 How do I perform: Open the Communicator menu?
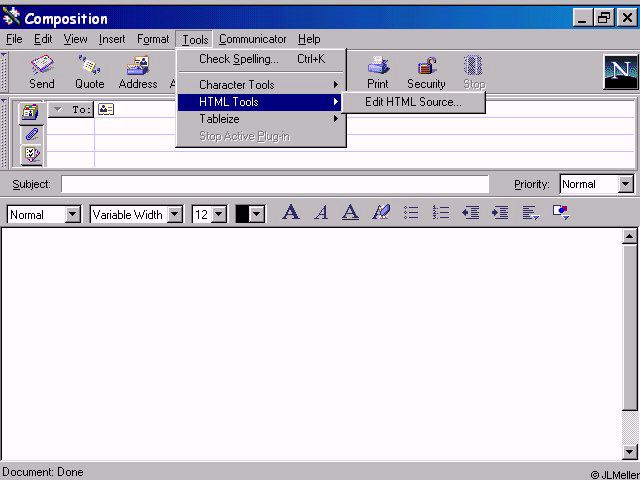[252, 39]
